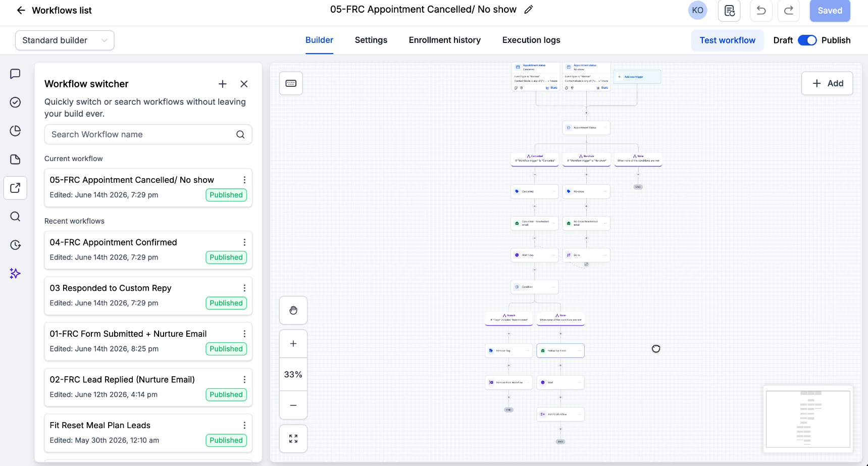The image size is (868, 466).
Task: Zoom in the canvas with plus
Action: click(x=293, y=344)
